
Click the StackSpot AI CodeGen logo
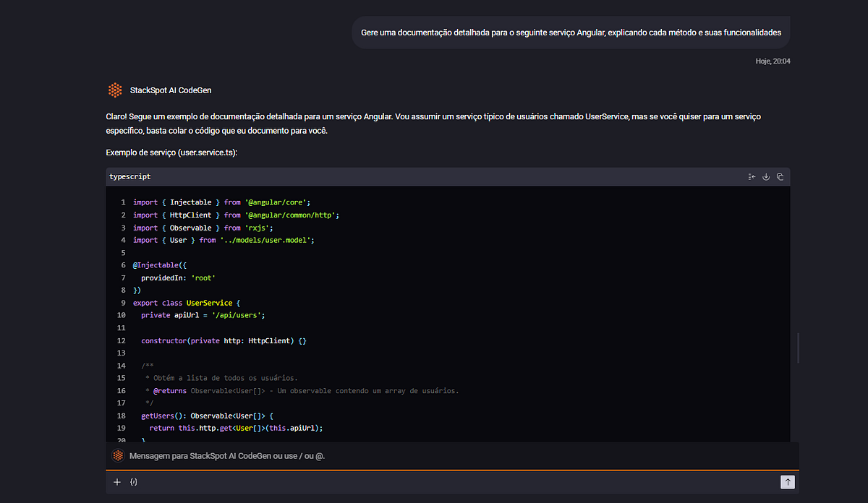[x=115, y=90]
